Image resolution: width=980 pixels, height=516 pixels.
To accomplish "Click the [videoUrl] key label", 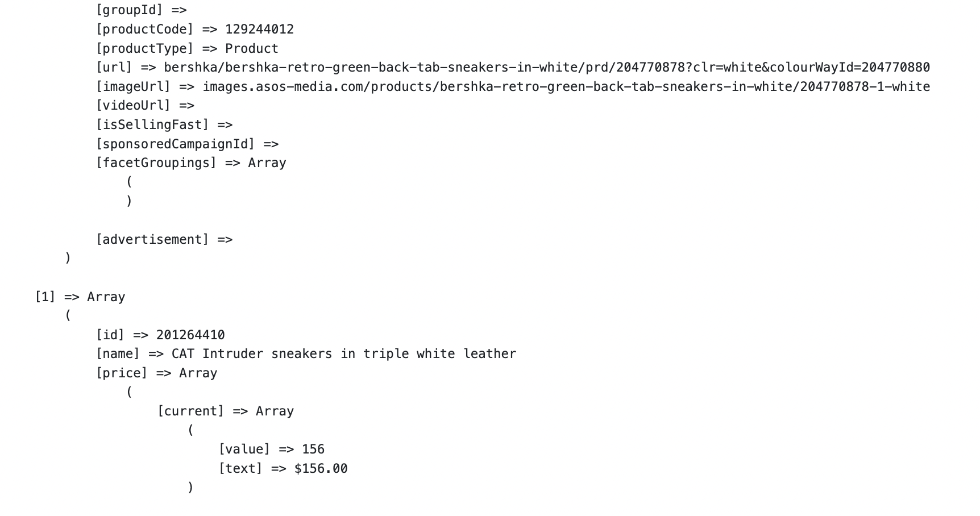I will 133,106.
